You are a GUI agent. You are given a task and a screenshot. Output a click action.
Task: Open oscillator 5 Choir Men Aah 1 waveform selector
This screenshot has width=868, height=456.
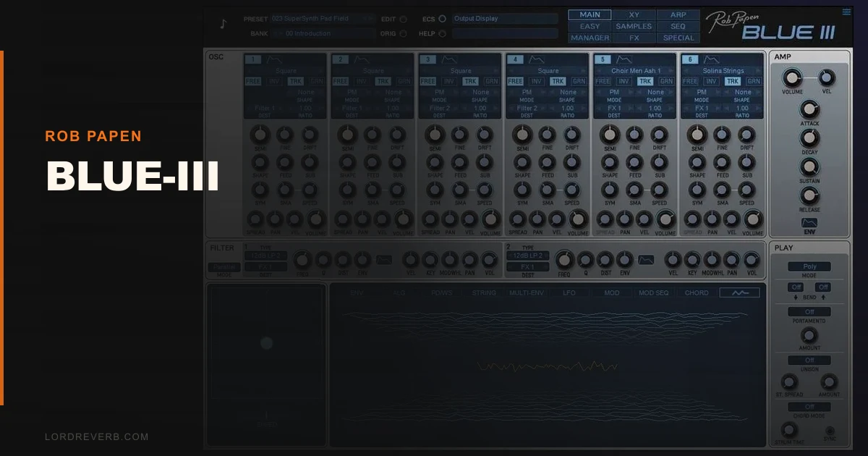[x=636, y=71]
